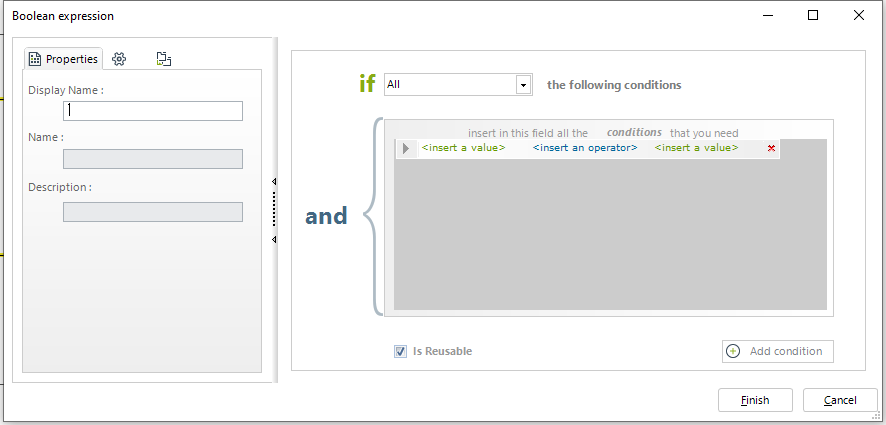The image size is (886, 425).
Task: Click the insert an operator placeholder
Action: tap(585, 148)
